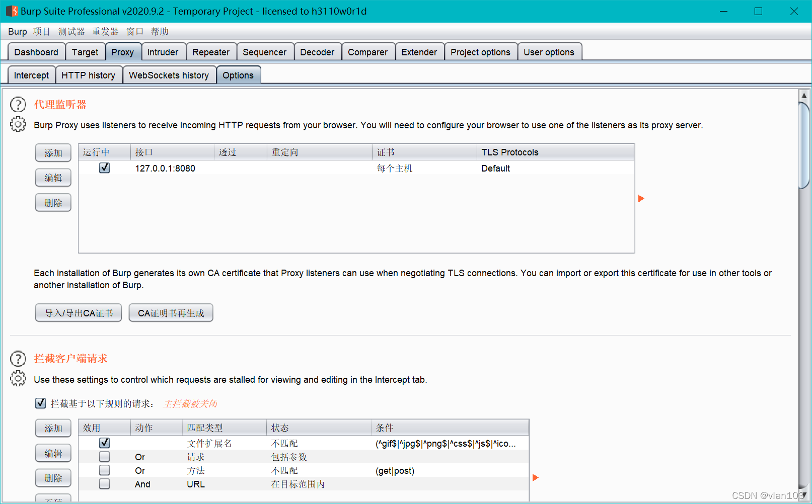Open the Burp menu

click(x=17, y=32)
